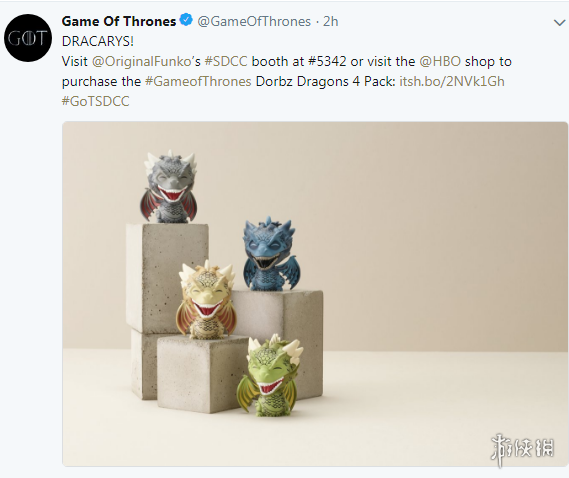Image resolution: width=569 pixels, height=478 pixels.
Task: Click the watermark logo on the photo
Action: click(x=523, y=449)
